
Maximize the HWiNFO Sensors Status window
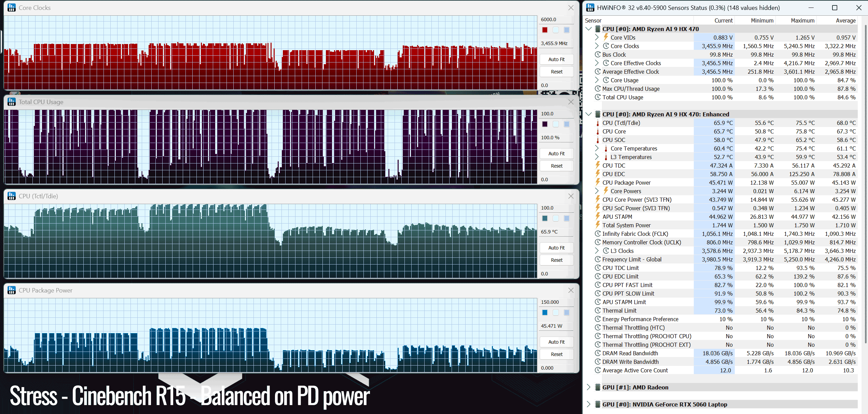coord(835,8)
